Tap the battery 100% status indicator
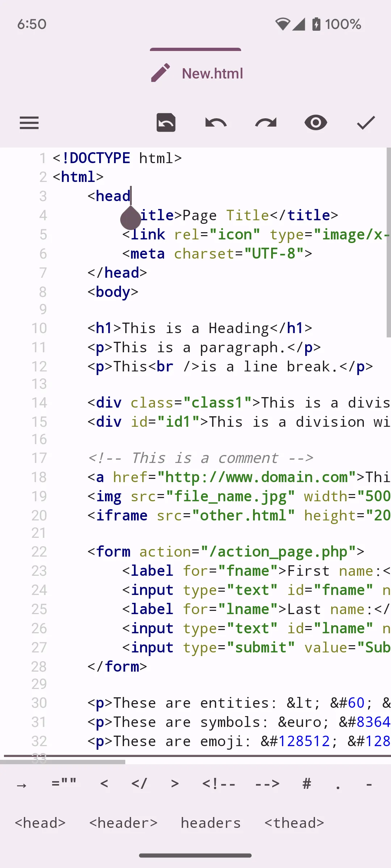 coord(336,24)
